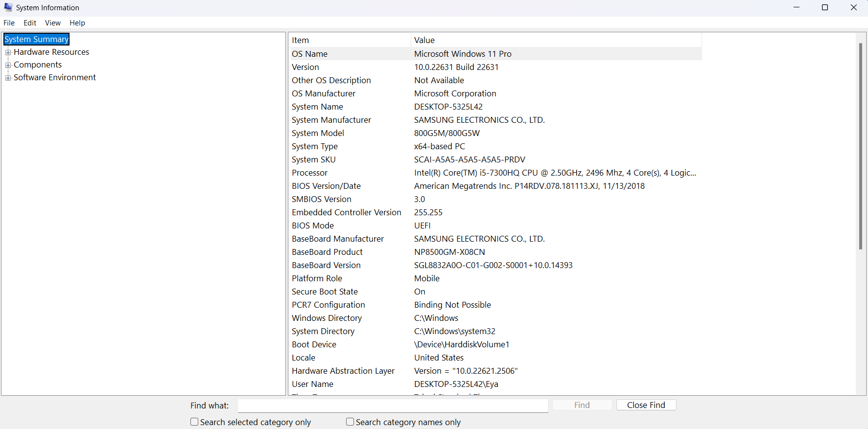Select Hardware Resources category label

pyautogui.click(x=51, y=52)
